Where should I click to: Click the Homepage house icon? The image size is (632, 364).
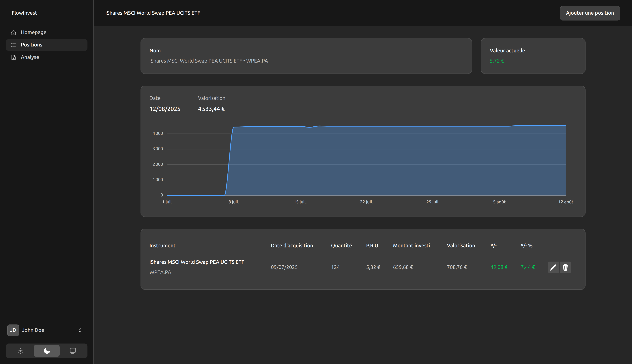click(14, 33)
